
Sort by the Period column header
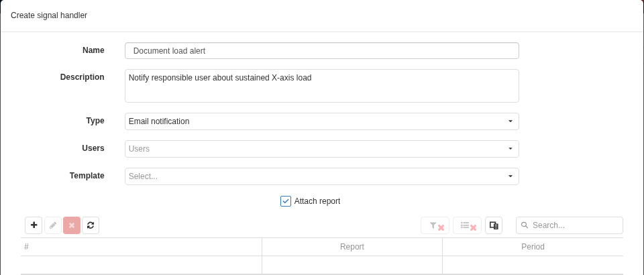point(533,247)
